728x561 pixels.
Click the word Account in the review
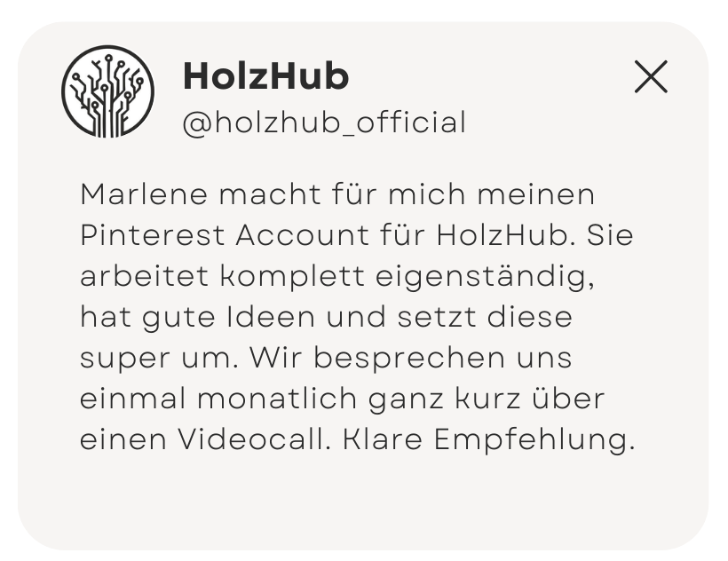coord(302,235)
